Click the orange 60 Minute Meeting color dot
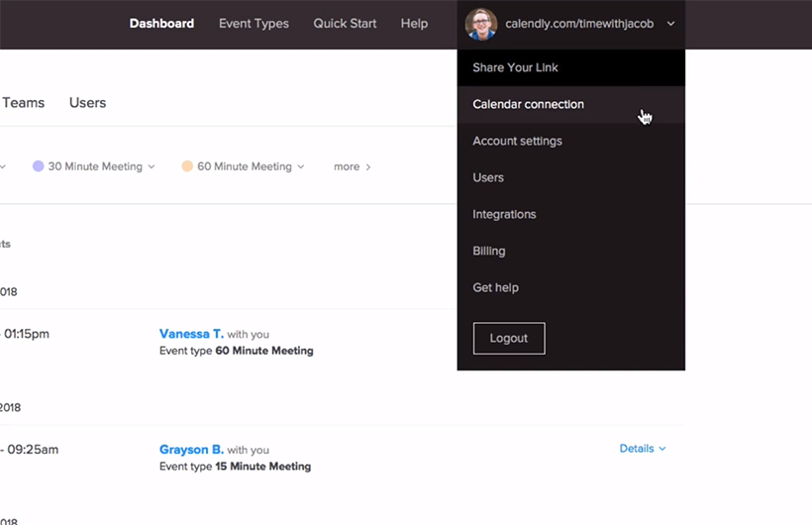This screenshot has height=525, width=812. coord(187,165)
